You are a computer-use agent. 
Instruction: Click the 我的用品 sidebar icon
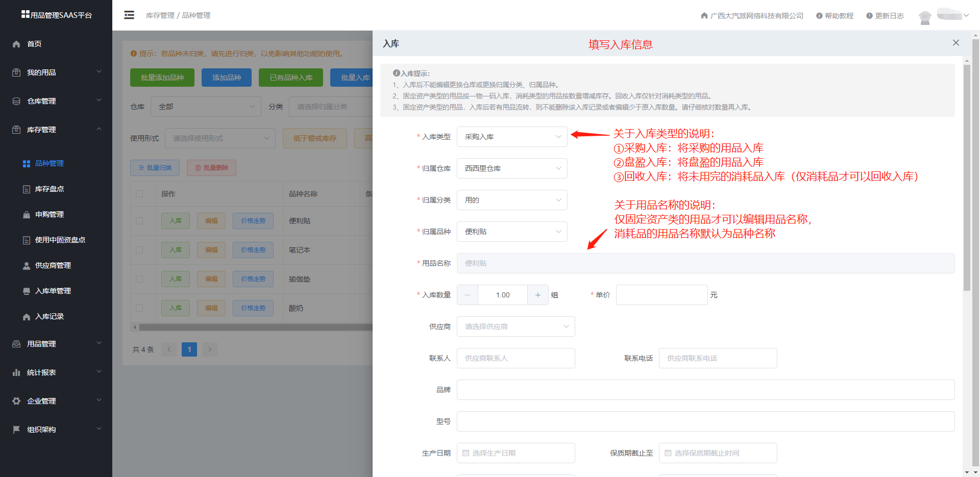coord(16,72)
